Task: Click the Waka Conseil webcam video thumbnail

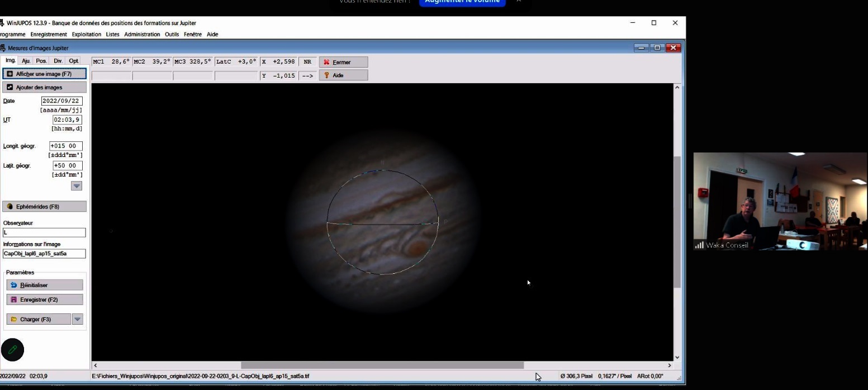Action: (780, 201)
